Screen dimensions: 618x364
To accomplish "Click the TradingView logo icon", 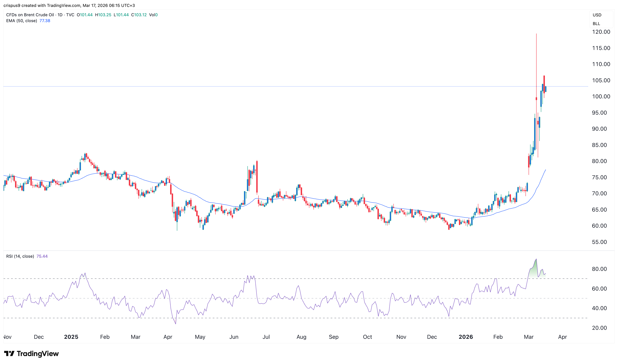I will tap(9, 353).
